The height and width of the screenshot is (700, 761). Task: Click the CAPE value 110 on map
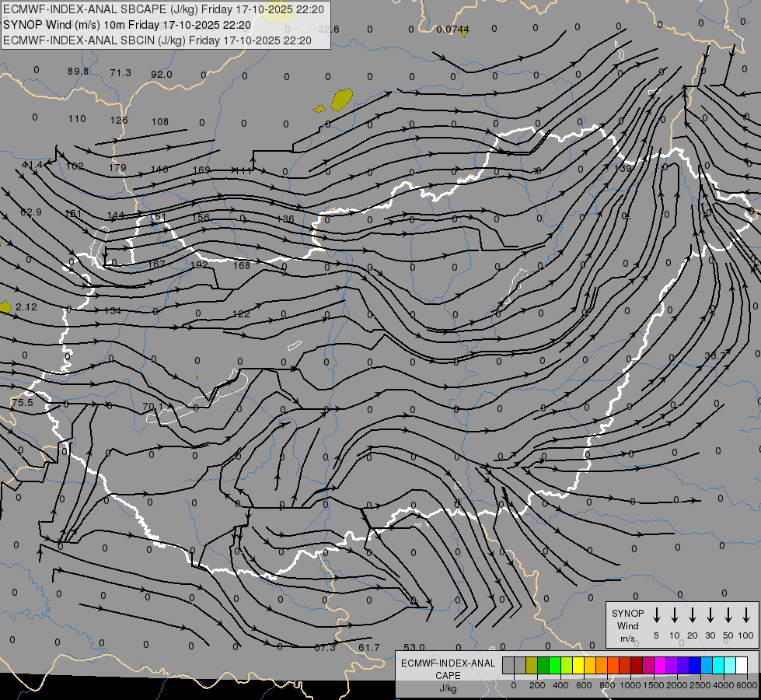pyautogui.click(x=77, y=118)
